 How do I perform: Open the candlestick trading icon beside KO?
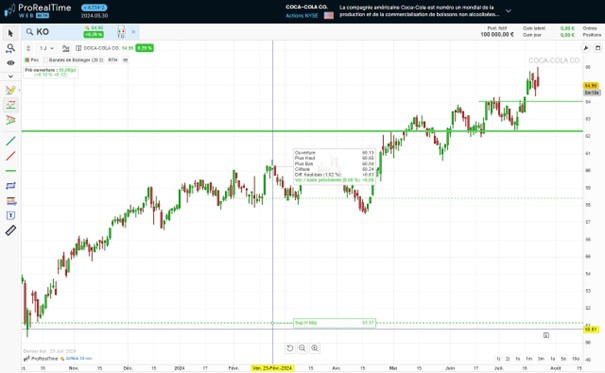coord(121,32)
